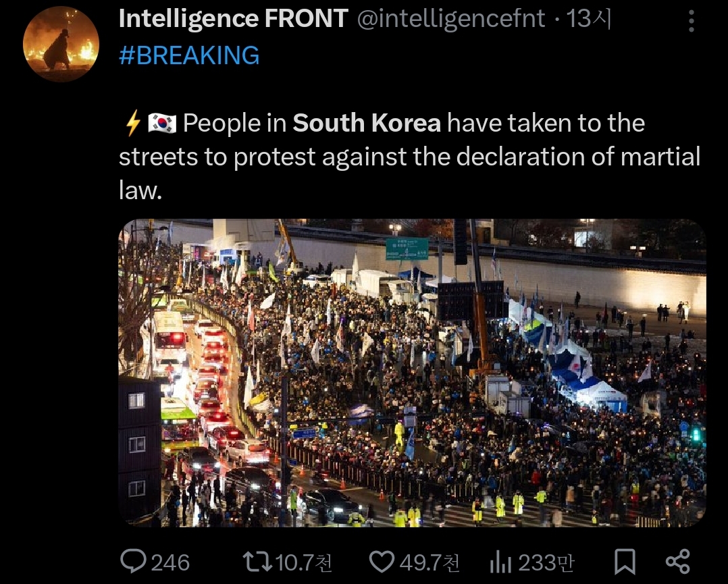This screenshot has height=584, width=728.
Task: Open the reply speech bubble icon
Action: point(133,561)
